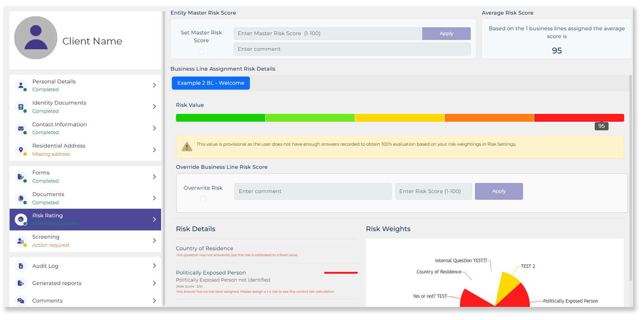Click the Forms pencil-document icon
This screenshot has height=320, width=644.
pos(21,177)
